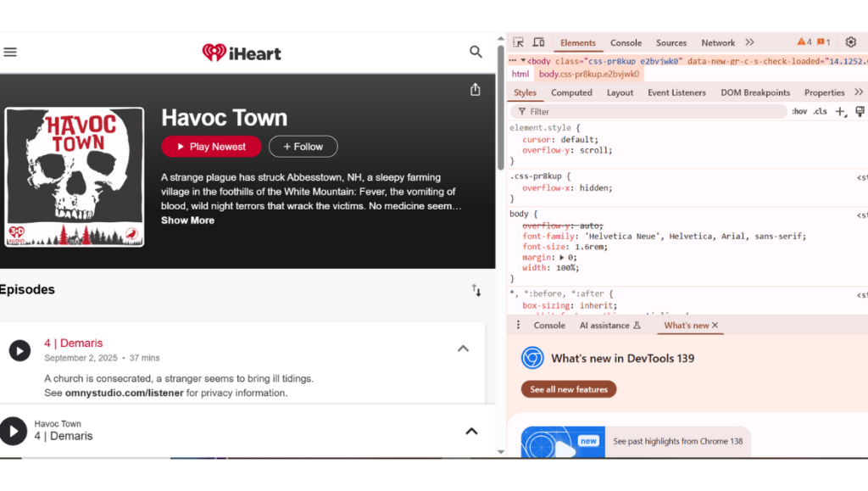Open the Network tab

coord(718,42)
